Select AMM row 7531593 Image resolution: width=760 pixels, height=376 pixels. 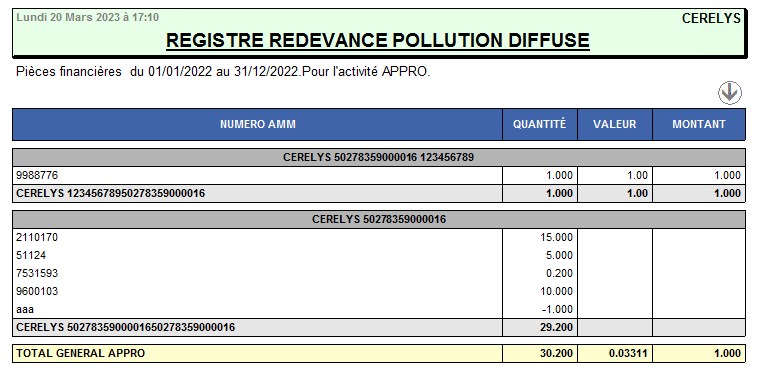pos(379,273)
